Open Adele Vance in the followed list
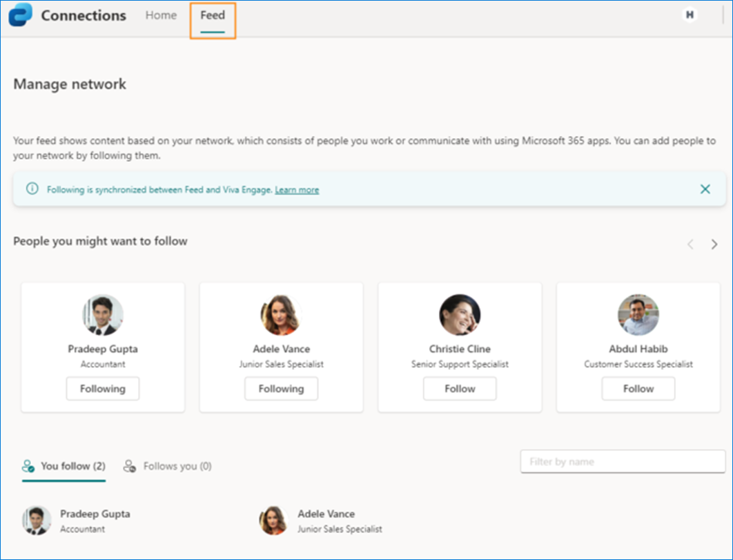The width and height of the screenshot is (733, 560). coord(326,514)
